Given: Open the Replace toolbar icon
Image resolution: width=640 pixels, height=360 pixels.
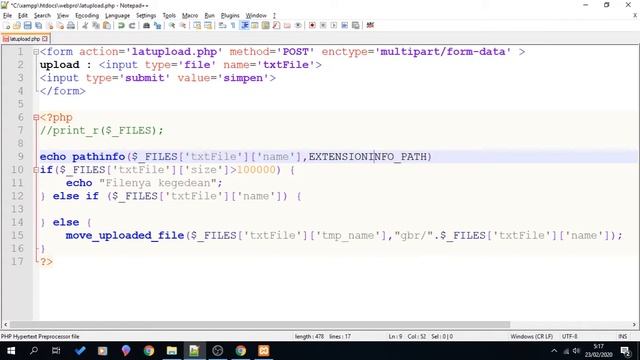Looking at the screenshot, I should (157, 25).
